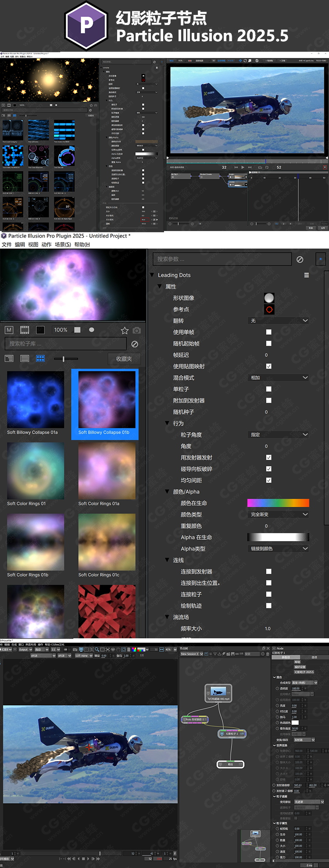
Task: Click the filmstrip icon under the preview
Action: [x=25, y=330]
